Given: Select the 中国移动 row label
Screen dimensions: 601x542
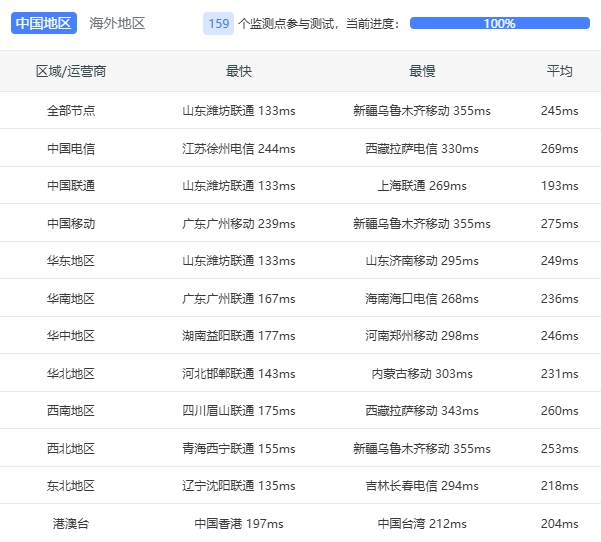Looking at the screenshot, I should (x=71, y=223).
